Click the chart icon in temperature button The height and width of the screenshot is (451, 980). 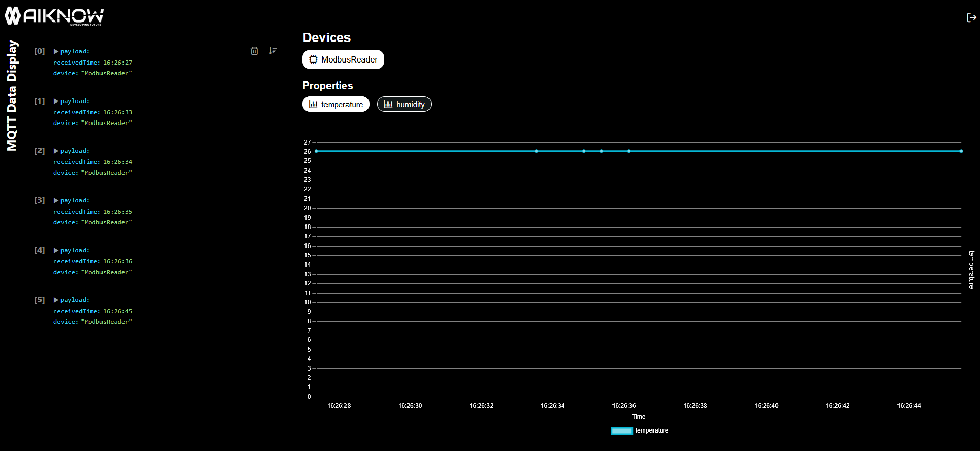point(313,104)
